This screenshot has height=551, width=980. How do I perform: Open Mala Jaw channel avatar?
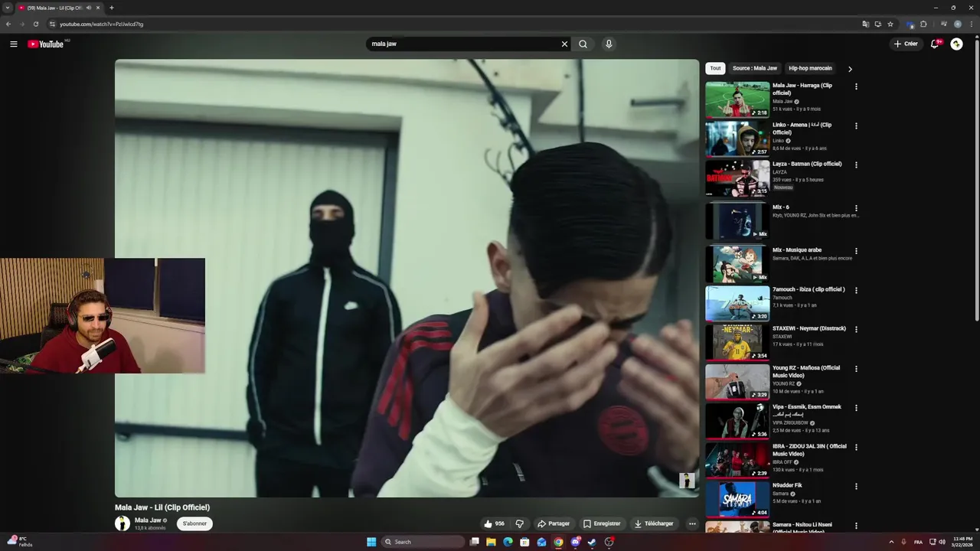[122, 523]
